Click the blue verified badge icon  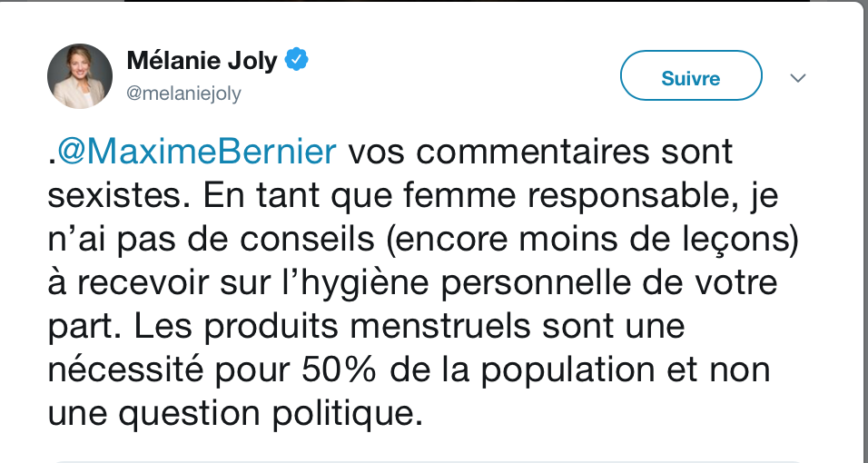(297, 60)
